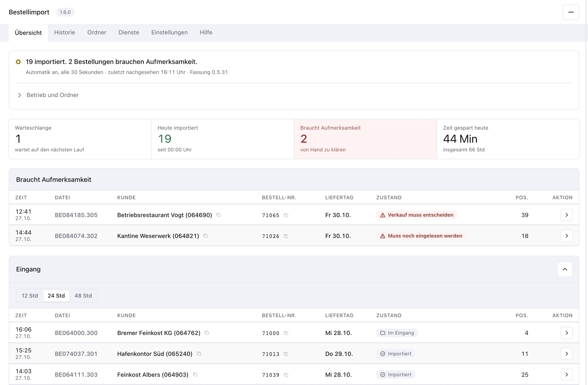This screenshot has width=588, height=385.
Task: Open the Historie tab
Action: [65, 32]
